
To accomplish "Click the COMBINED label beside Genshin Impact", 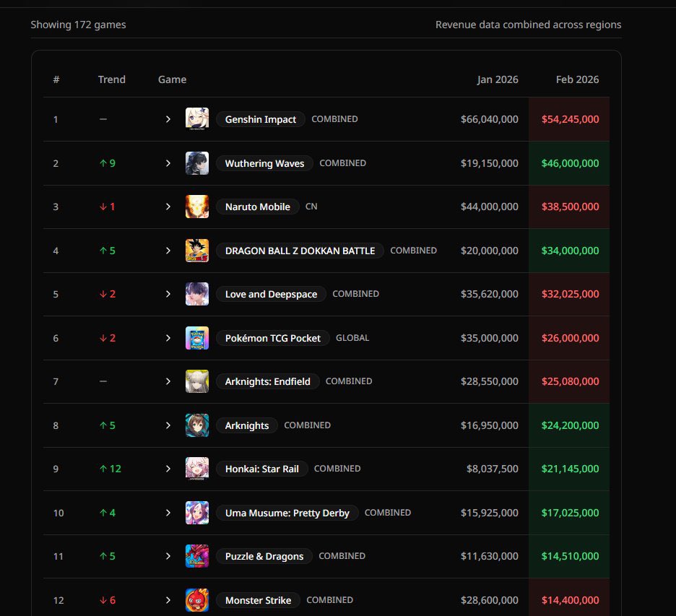I will 334,119.
